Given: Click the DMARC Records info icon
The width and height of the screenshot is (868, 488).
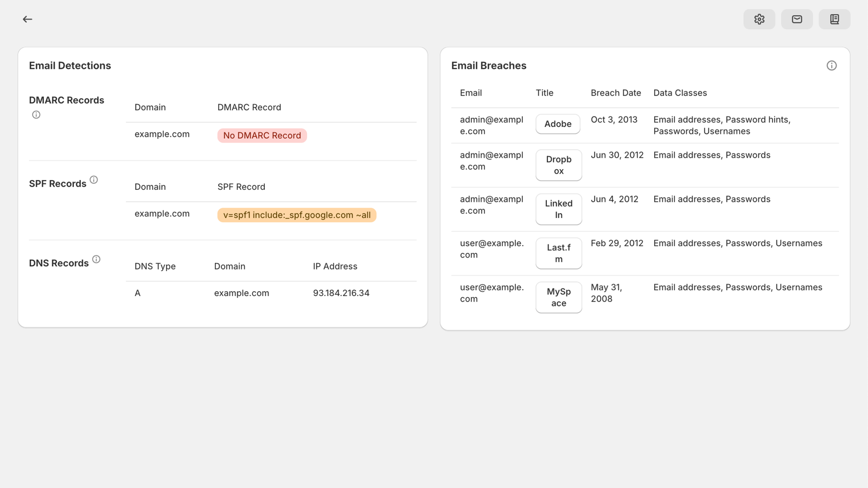Looking at the screenshot, I should click(36, 115).
